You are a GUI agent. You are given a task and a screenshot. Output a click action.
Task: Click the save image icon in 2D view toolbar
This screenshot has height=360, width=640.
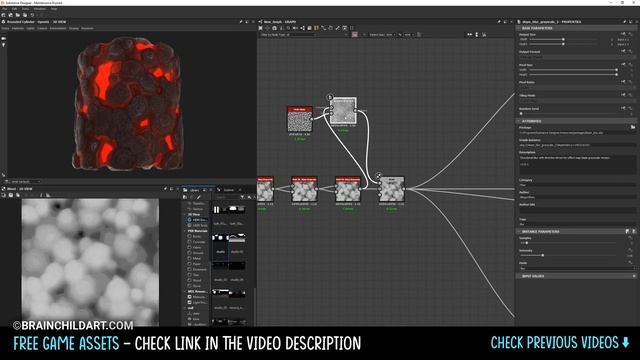11,195
